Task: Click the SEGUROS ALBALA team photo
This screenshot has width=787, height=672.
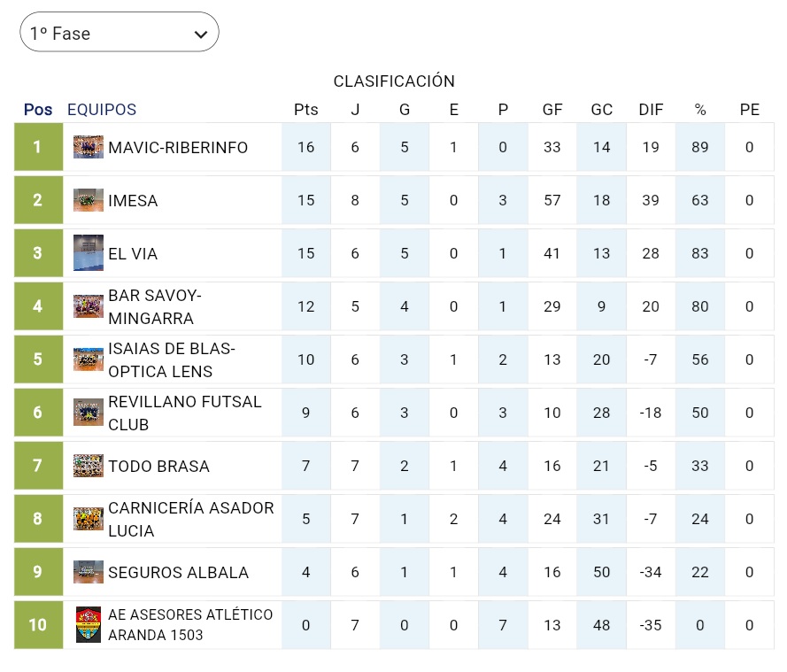Action: click(89, 572)
